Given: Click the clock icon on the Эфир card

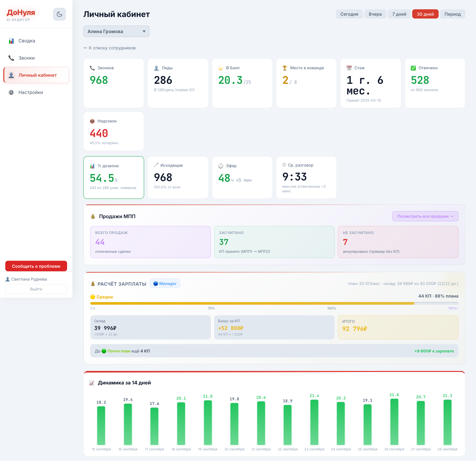Looking at the screenshot, I should 221,166.
